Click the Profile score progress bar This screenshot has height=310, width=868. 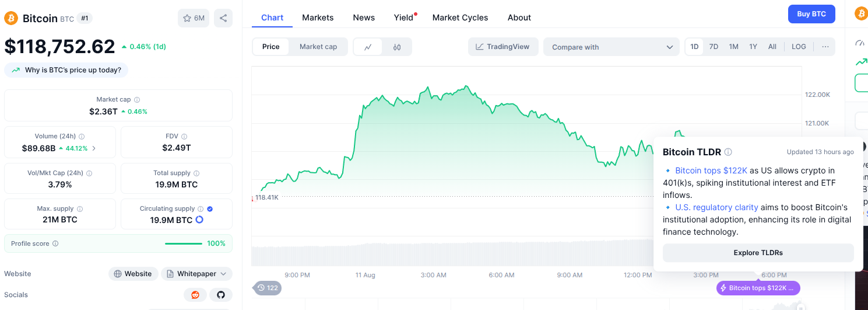[x=184, y=243]
